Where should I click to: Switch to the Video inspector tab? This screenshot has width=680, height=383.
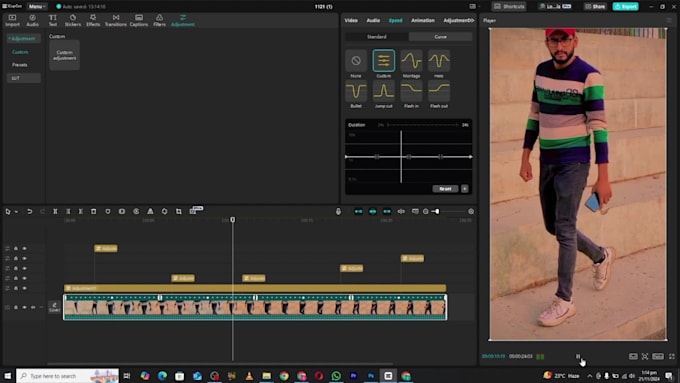[351, 20]
